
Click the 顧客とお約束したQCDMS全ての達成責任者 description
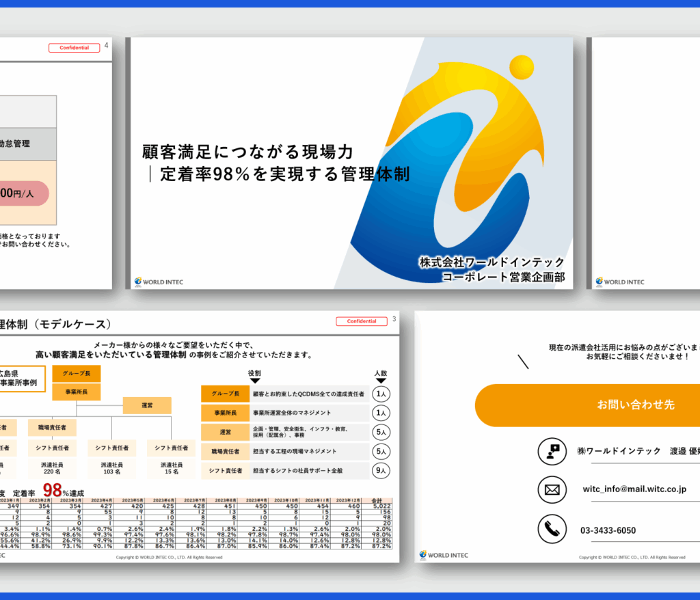(x=308, y=394)
